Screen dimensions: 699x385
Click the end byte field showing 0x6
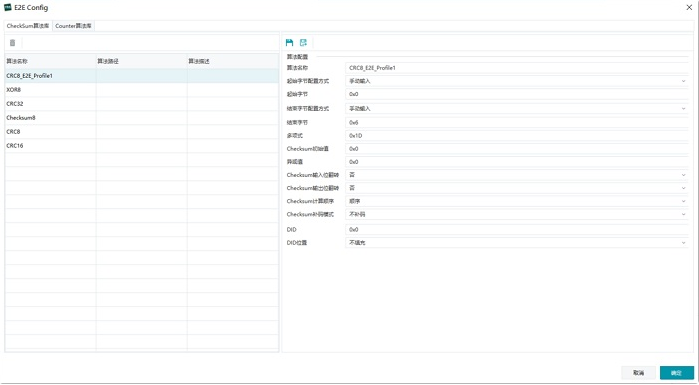(x=517, y=123)
